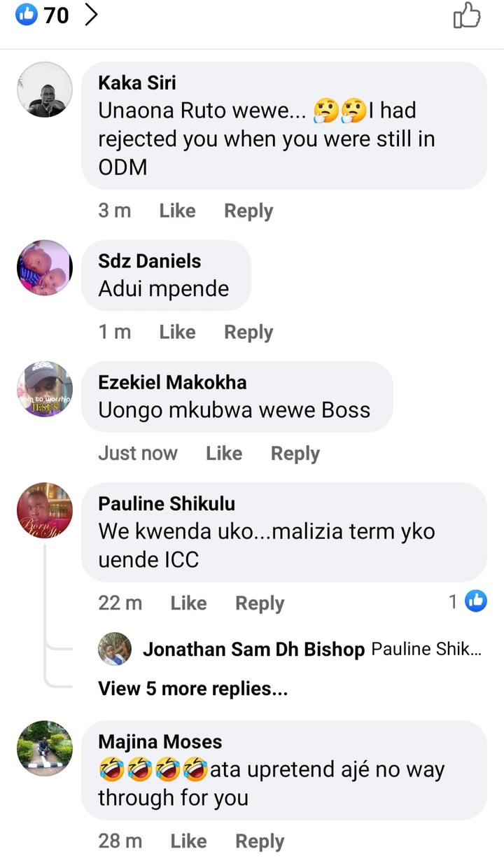
Task: Expand reactions with the chevron next to 70
Action: [x=90, y=15]
